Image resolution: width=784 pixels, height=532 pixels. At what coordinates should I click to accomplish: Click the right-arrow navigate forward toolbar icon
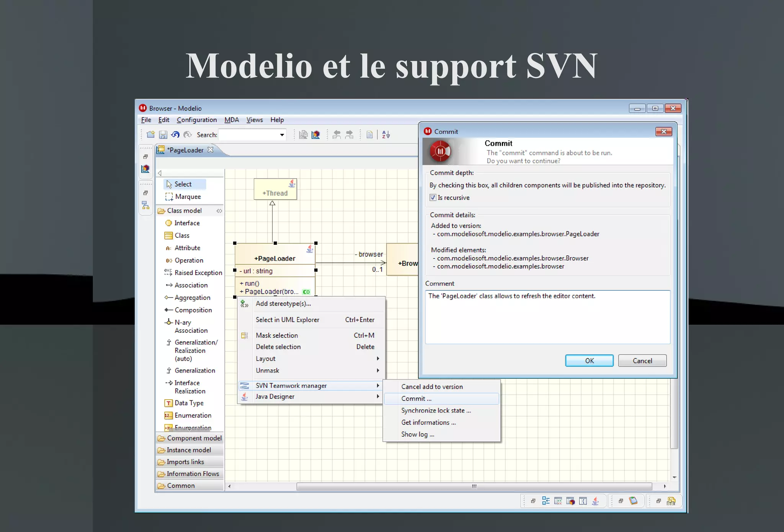(349, 135)
